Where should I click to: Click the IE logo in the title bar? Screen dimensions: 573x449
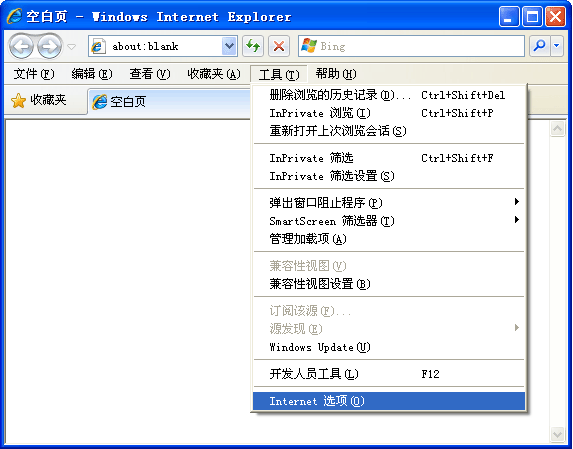coord(14,16)
